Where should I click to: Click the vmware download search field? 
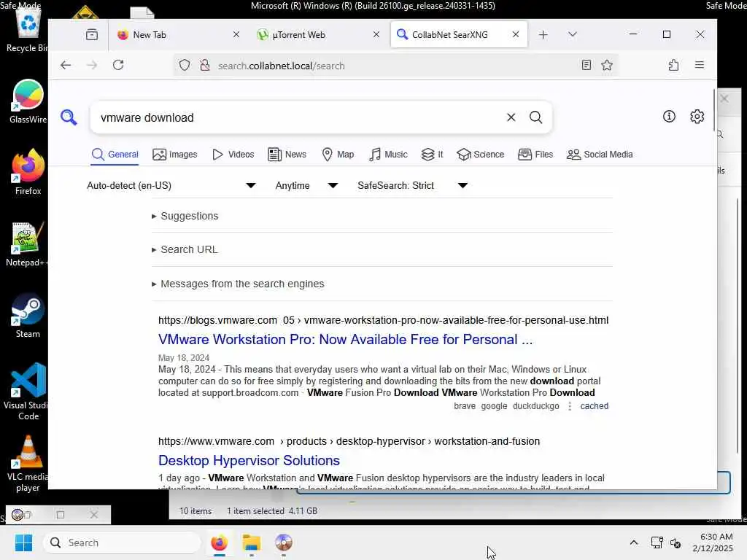pos(300,117)
